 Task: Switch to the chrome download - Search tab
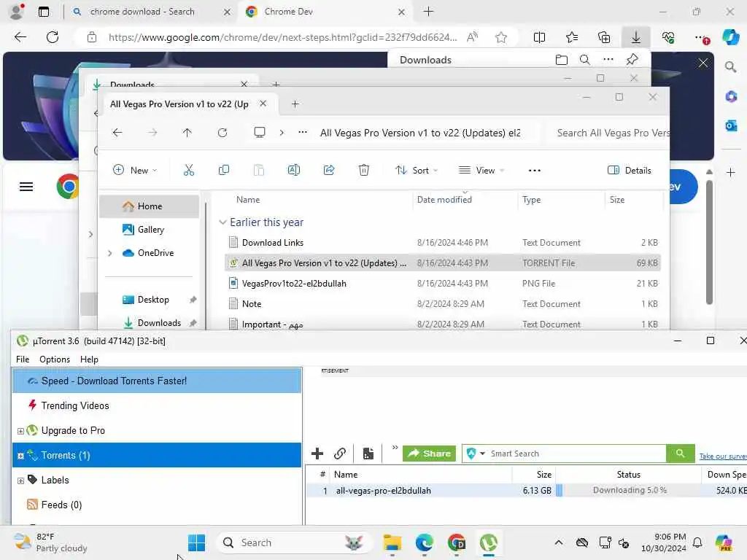click(152, 12)
